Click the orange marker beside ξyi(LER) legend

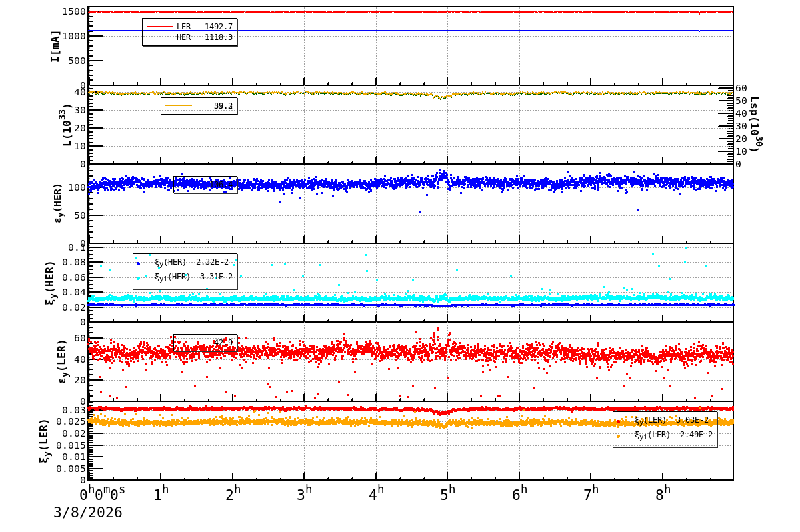618,436
